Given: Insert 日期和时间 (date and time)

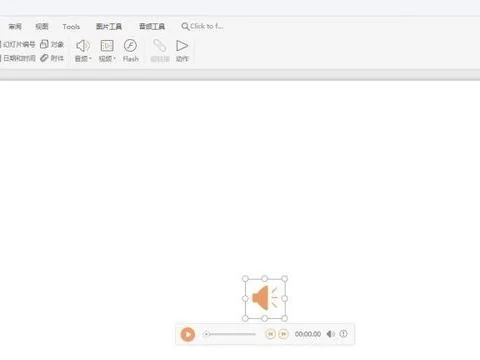Looking at the screenshot, I should 18,58.
